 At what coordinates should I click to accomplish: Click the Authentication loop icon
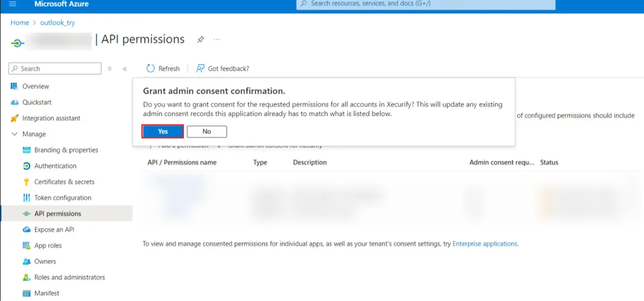(x=27, y=166)
